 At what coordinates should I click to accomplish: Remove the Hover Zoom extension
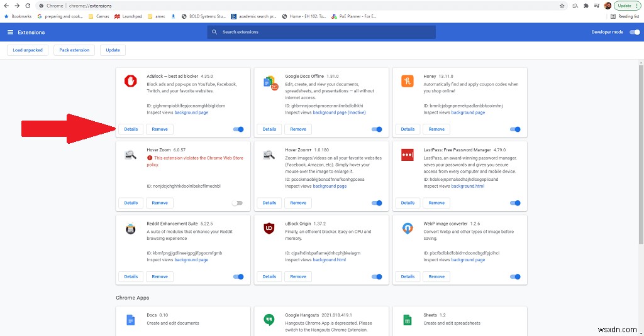(x=160, y=203)
